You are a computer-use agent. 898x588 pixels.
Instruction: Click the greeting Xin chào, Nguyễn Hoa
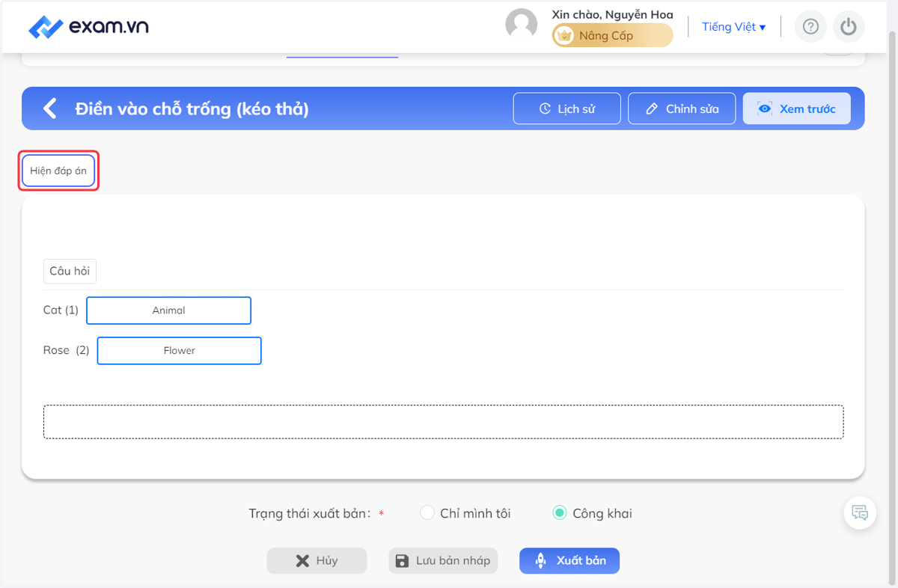[x=612, y=14]
